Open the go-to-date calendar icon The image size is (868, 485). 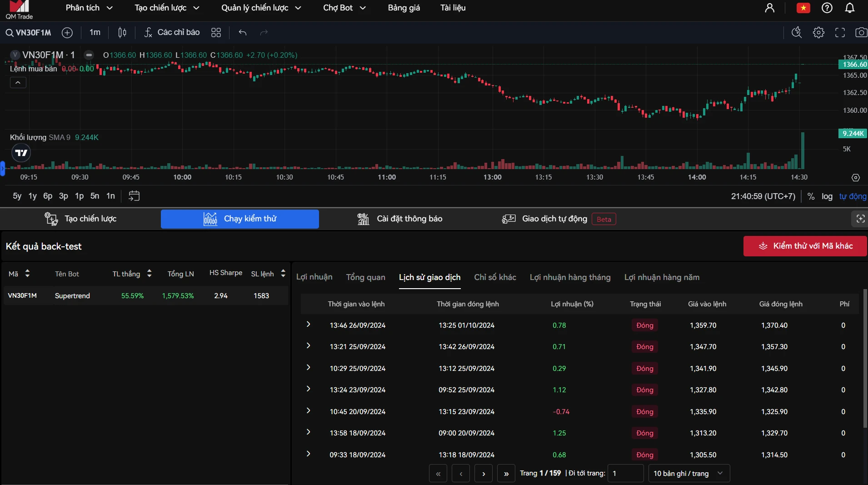click(134, 196)
